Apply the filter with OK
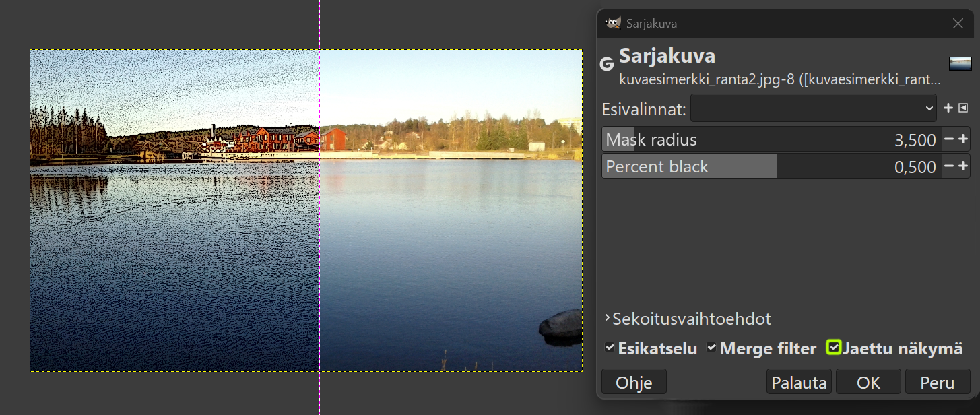Viewport: 980px width, 415px height. 868,381
